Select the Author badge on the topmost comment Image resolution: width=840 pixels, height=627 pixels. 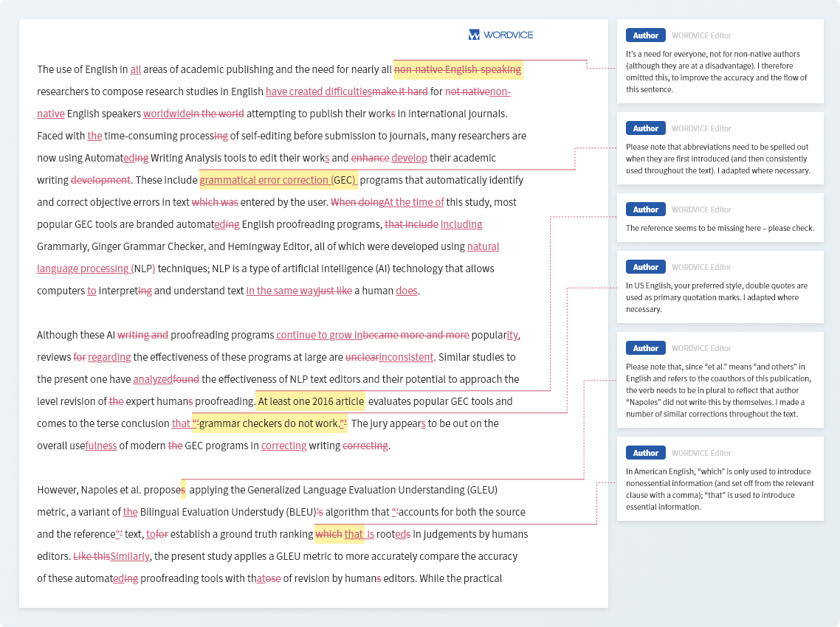click(x=645, y=35)
